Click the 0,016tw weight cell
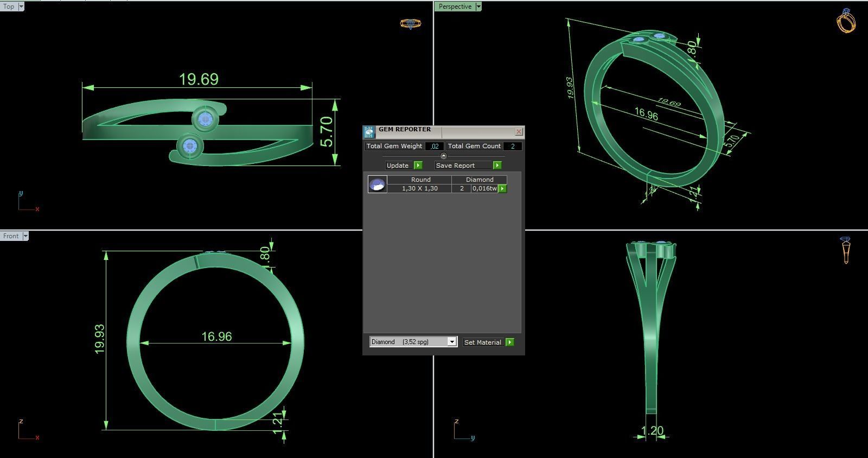 click(484, 188)
